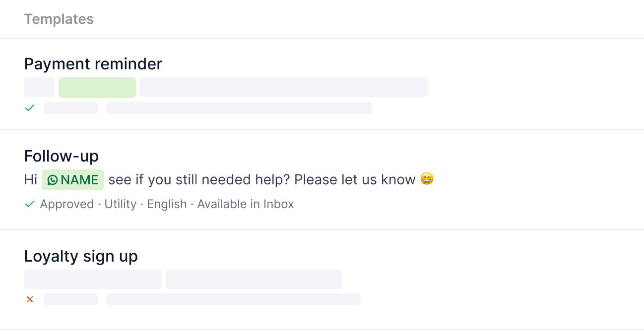
Task: Select the Utility category label
Action: (120, 204)
